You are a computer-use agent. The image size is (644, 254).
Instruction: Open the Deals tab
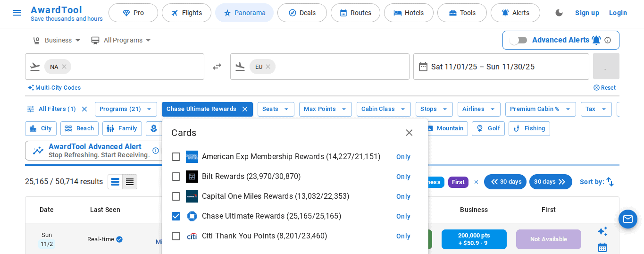coord(302,13)
